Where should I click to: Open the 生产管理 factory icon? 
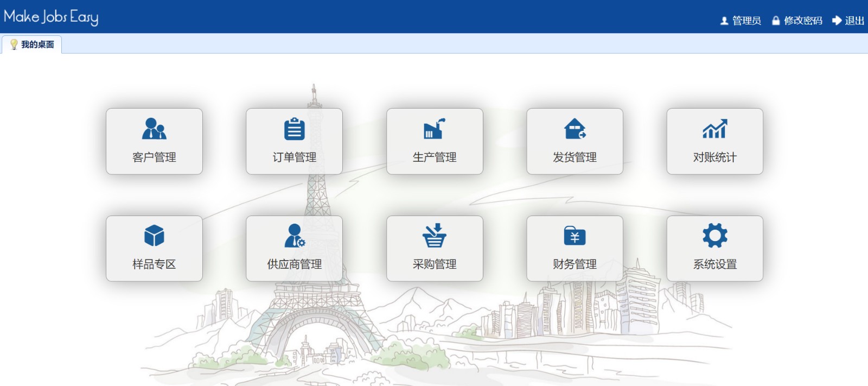pos(434,129)
